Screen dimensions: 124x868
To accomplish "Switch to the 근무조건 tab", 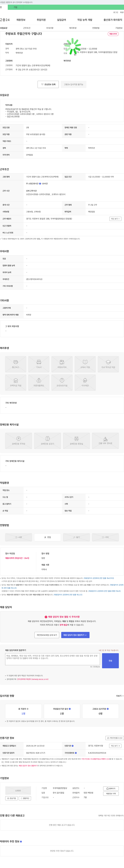I will pos(27,28).
